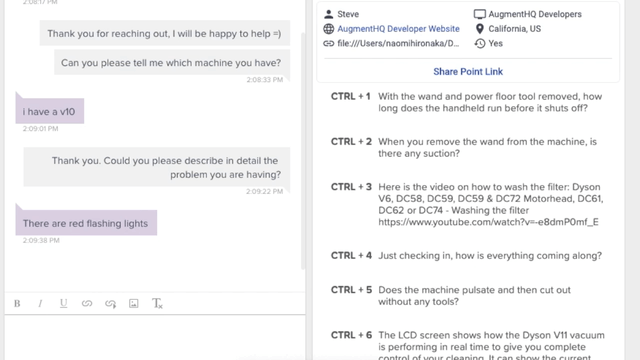Click the globe icon beside the website

(329, 29)
